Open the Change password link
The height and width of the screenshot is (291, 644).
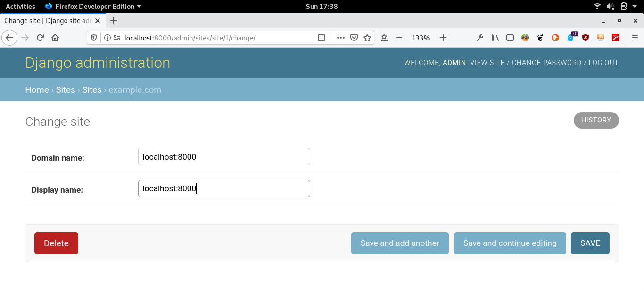click(x=546, y=63)
